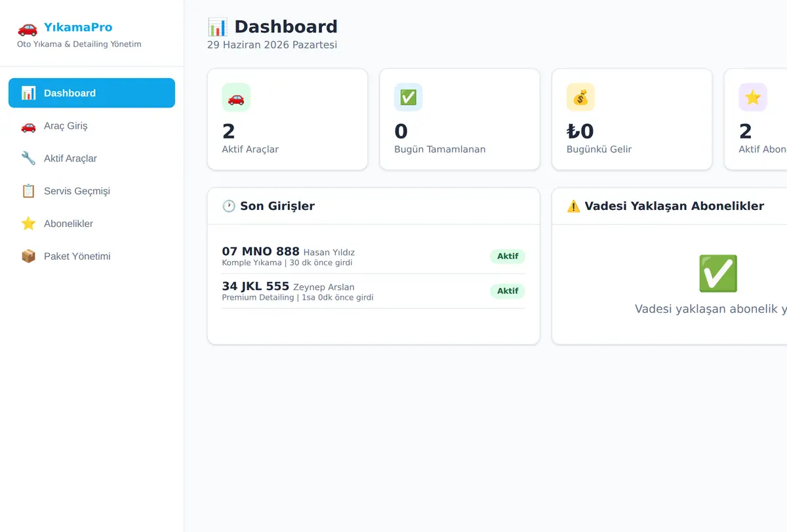787x532 pixels.
Task: Click the YıkamaPro brand name
Action: coord(78,28)
